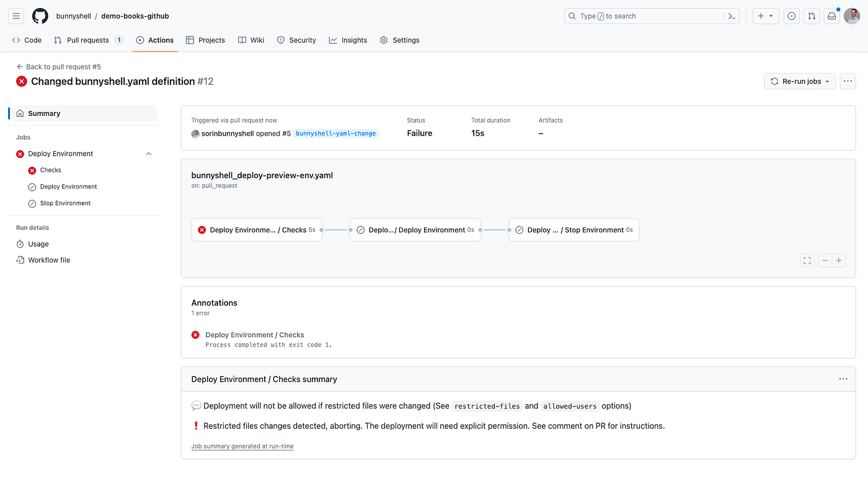Viewport: 868px width, 502px height.
Task: Open the command palette icon in search bar
Action: [732, 16]
